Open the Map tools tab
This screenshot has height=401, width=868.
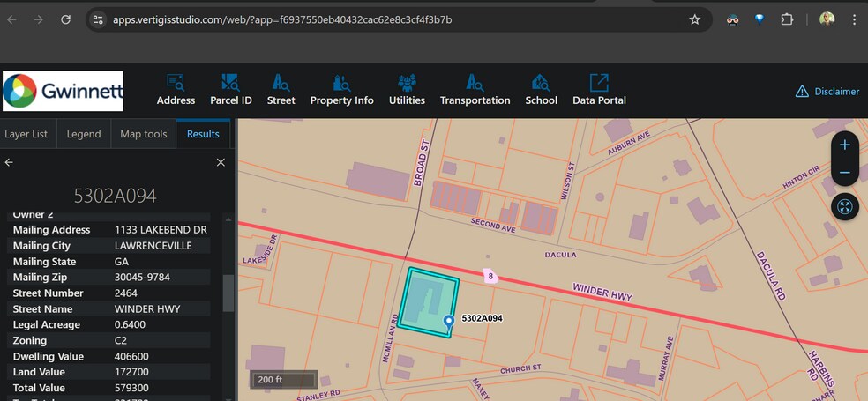coord(143,134)
